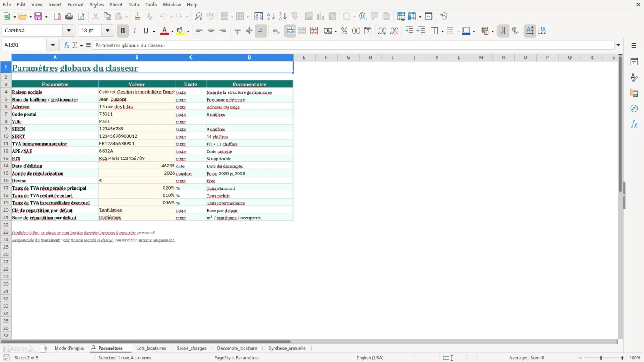Click the Save document icon

coord(38,17)
